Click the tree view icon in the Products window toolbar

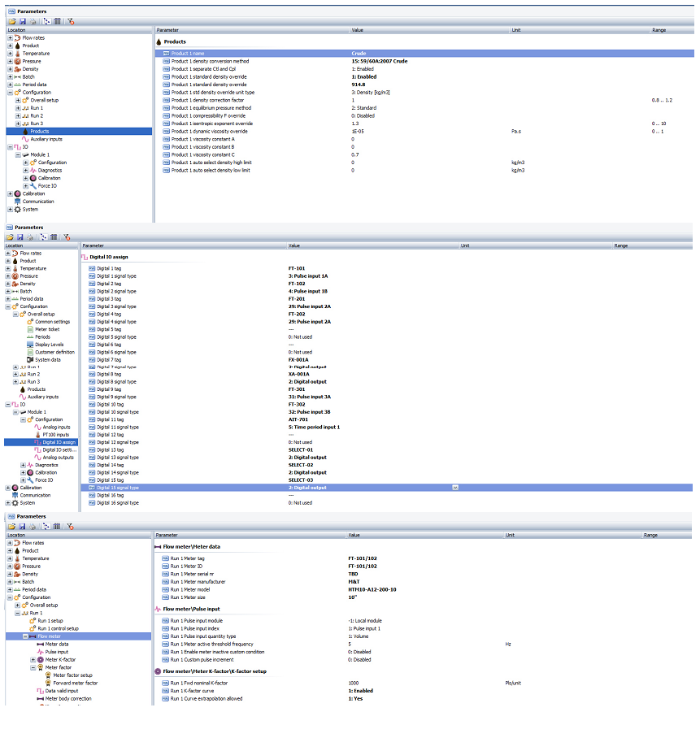[x=47, y=21]
